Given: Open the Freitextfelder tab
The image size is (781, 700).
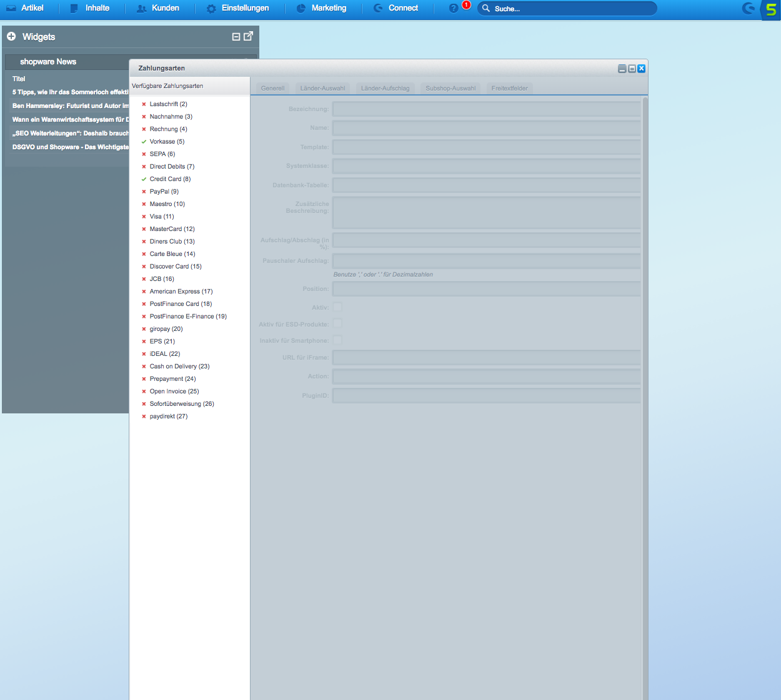Looking at the screenshot, I should point(509,88).
